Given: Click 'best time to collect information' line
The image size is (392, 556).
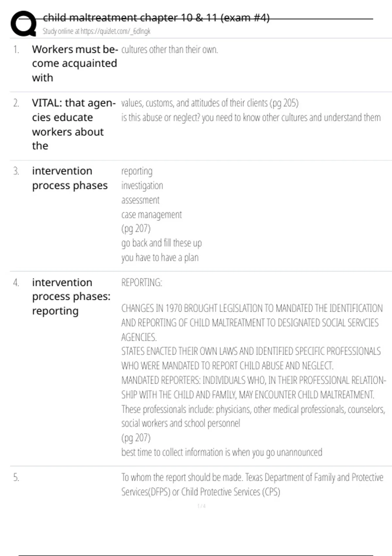Looking at the screenshot, I should pyautogui.click(x=221, y=452).
